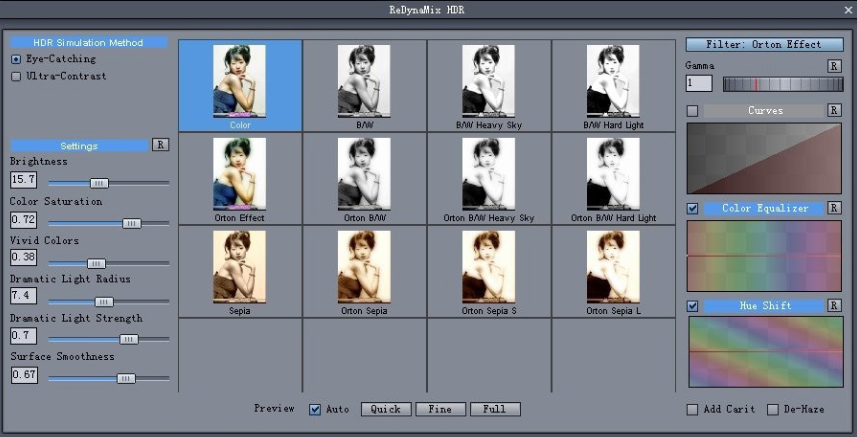The height and width of the screenshot is (437, 857).
Task: Pick the Sepia preset thumbnail
Action: point(240,271)
